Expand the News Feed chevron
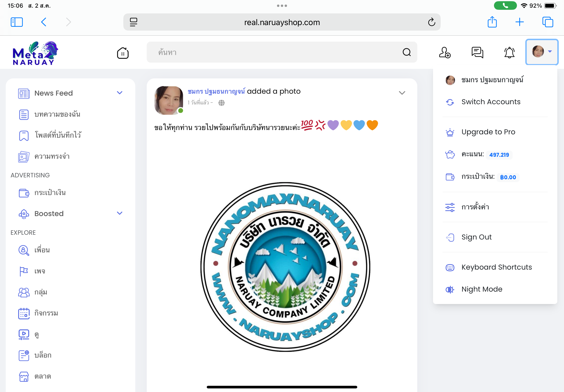The image size is (564, 392). pyautogui.click(x=119, y=93)
